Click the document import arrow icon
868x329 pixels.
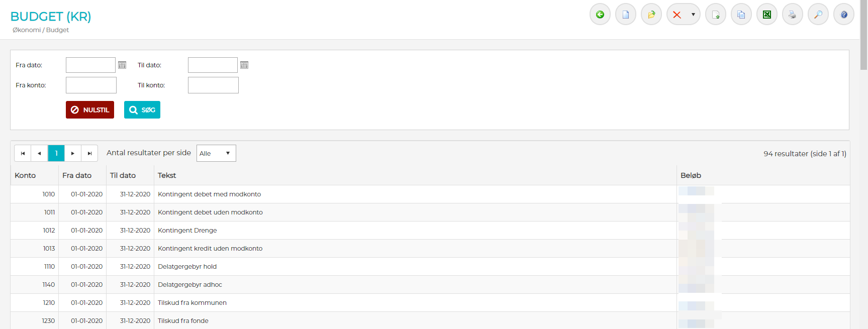[715, 15]
